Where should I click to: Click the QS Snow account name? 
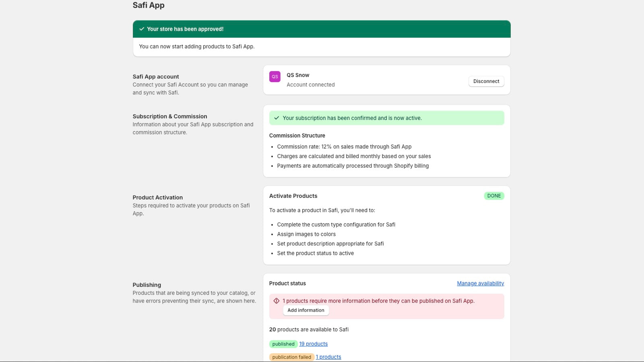tap(298, 75)
